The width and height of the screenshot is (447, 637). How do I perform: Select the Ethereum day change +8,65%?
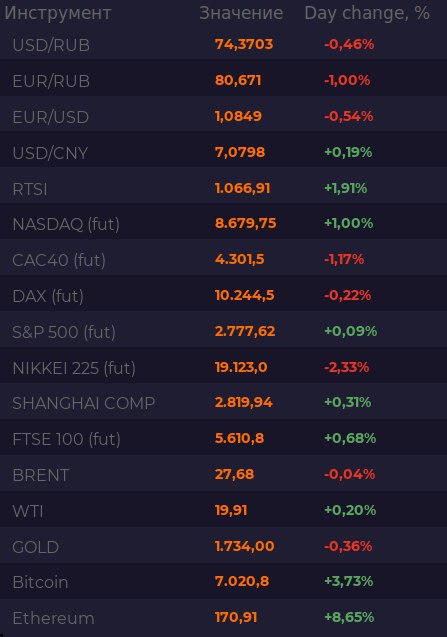(349, 617)
